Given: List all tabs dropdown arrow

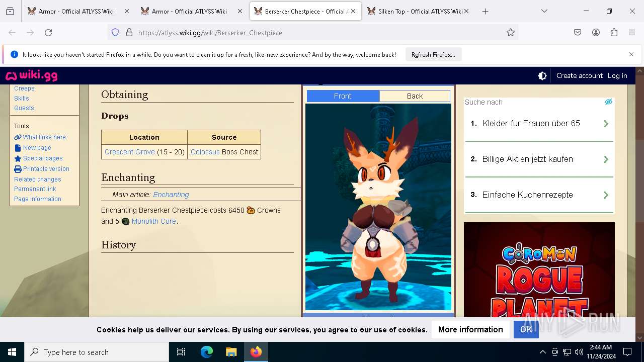Looking at the screenshot, I should click(x=544, y=11).
